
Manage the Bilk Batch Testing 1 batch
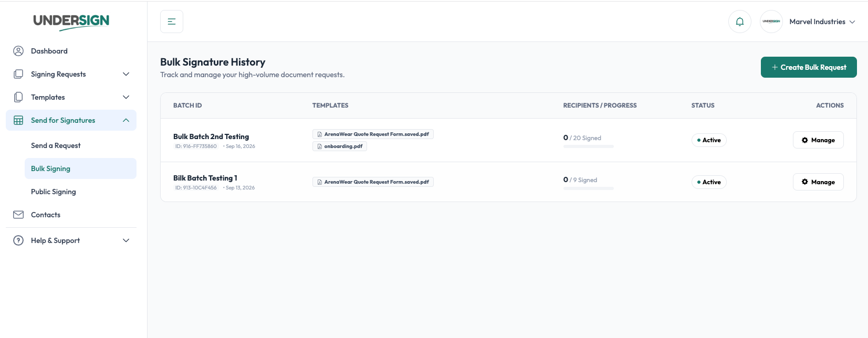818,182
